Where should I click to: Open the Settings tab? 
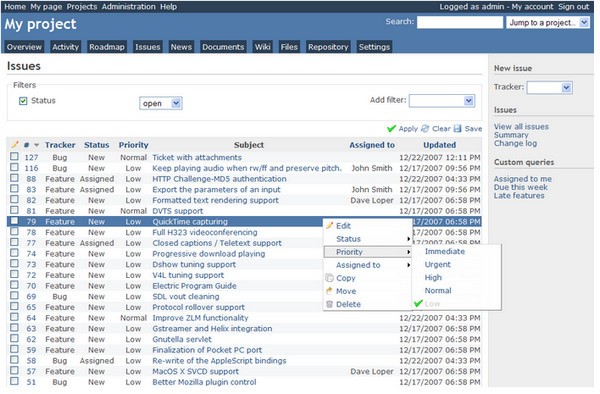point(374,47)
